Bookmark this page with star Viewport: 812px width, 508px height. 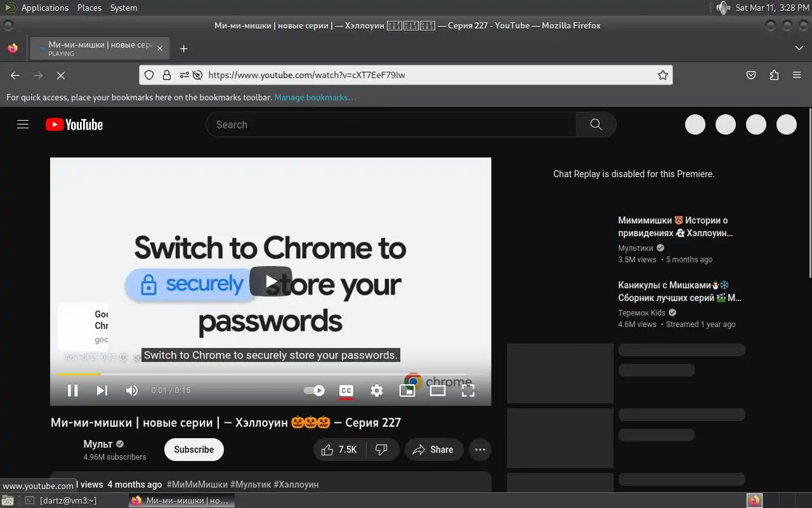(x=663, y=75)
